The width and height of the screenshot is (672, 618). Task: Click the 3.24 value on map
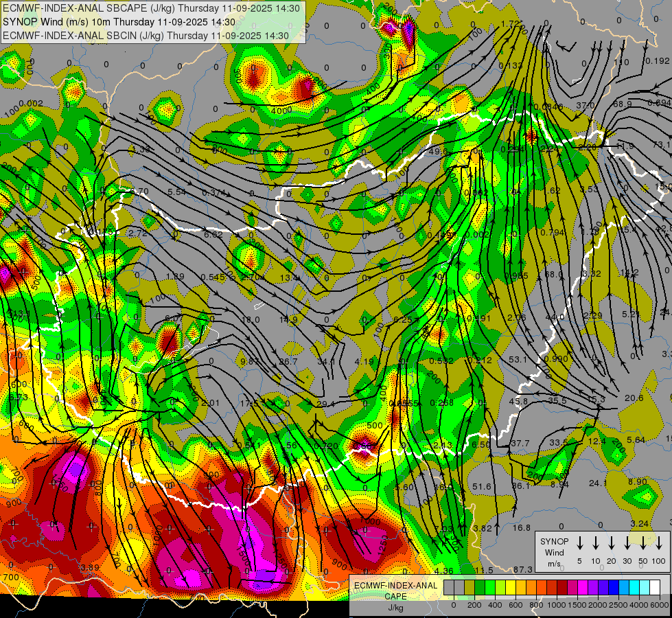click(640, 523)
